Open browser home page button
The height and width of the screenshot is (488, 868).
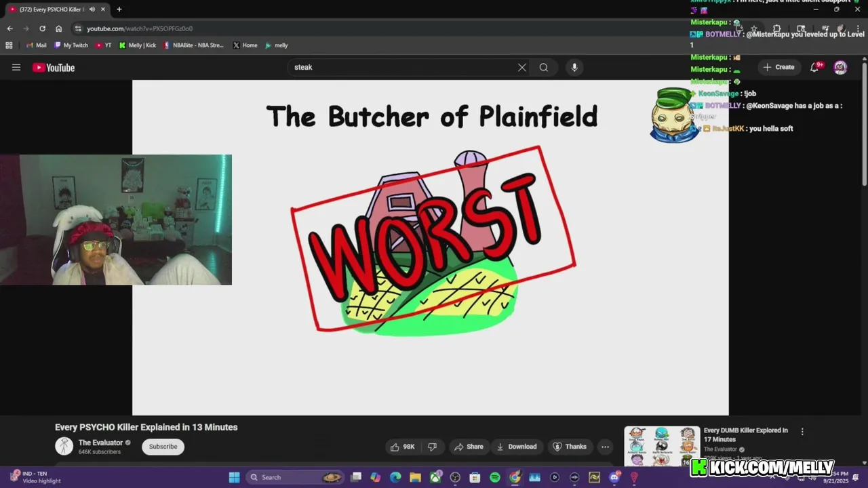58,28
